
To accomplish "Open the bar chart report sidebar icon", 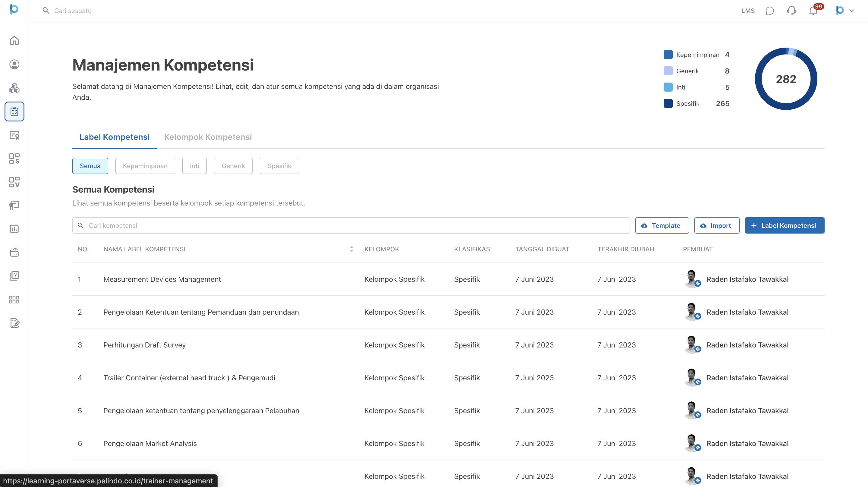I will pos(14,229).
